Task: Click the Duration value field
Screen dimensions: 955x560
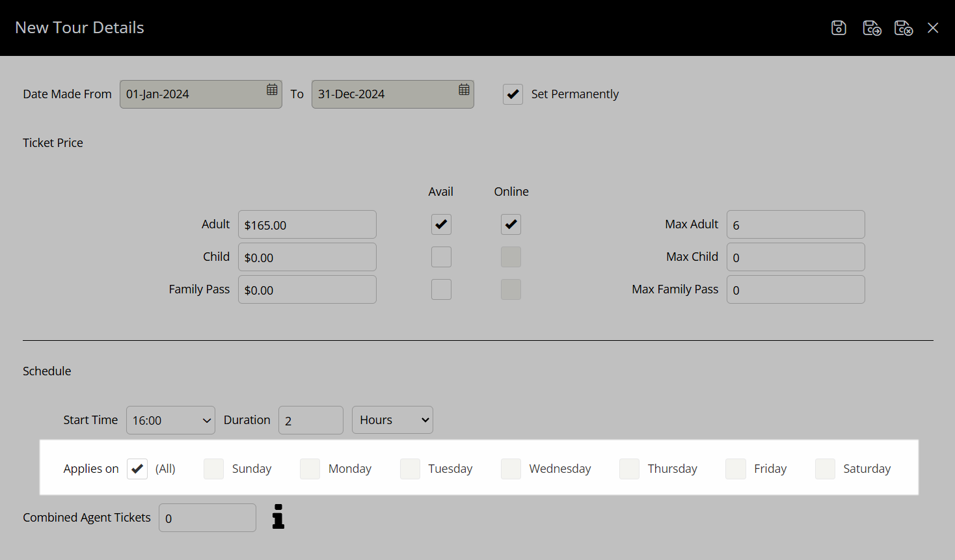Action: point(311,420)
